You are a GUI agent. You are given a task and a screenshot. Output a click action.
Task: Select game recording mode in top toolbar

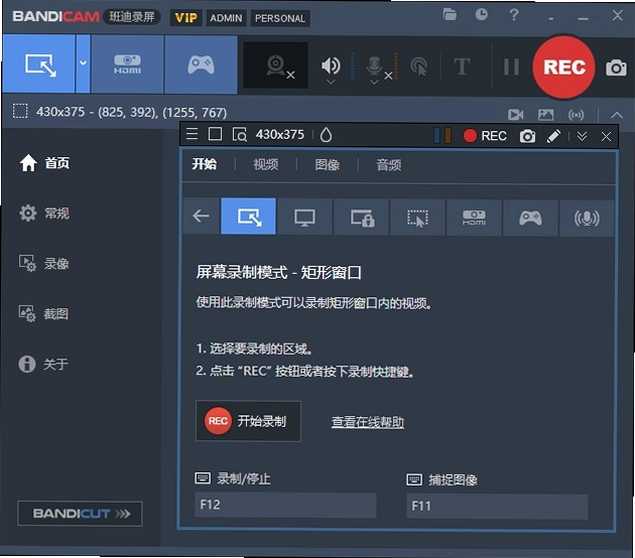201,64
